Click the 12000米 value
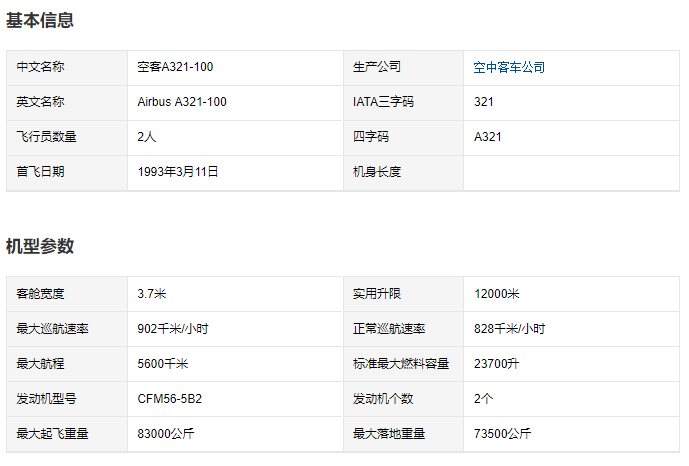 tap(497, 293)
